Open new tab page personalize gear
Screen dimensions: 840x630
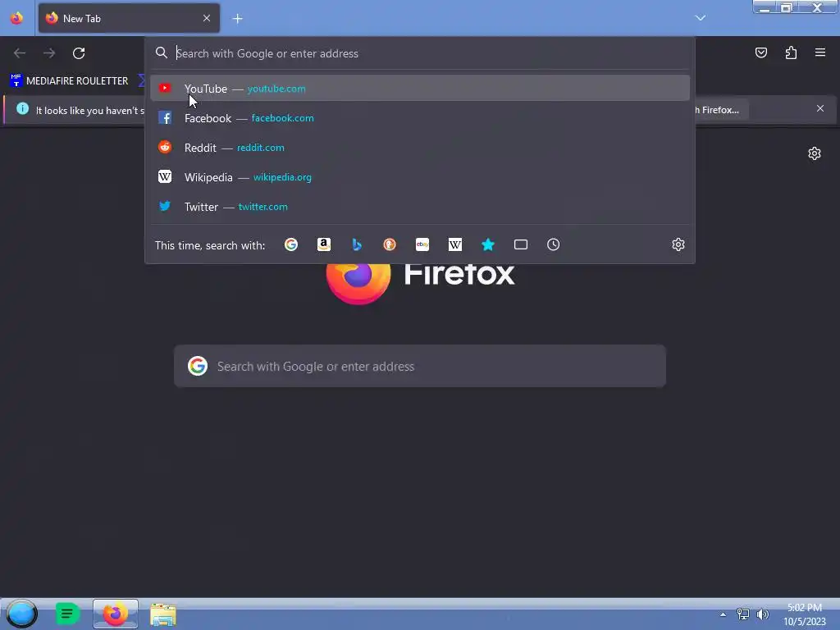tap(815, 153)
